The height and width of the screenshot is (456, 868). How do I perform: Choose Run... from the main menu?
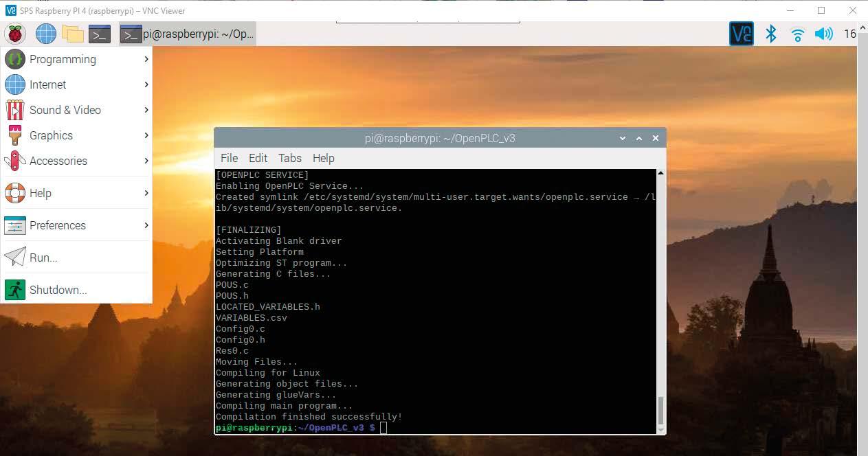coord(76,258)
